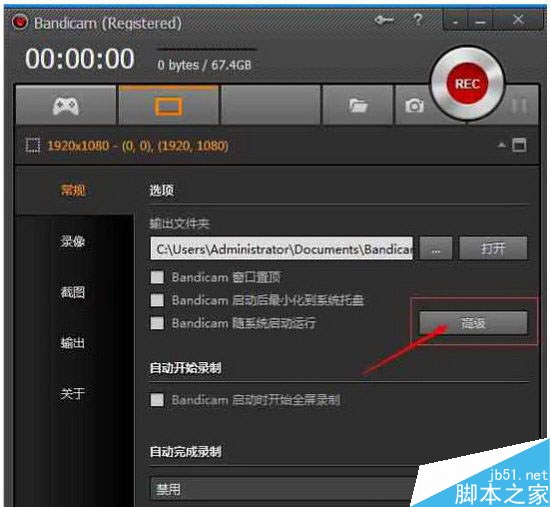Toggle full window mode icon beside the arrow
Viewport: 550px width, 507px height.
[x=519, y=145]
